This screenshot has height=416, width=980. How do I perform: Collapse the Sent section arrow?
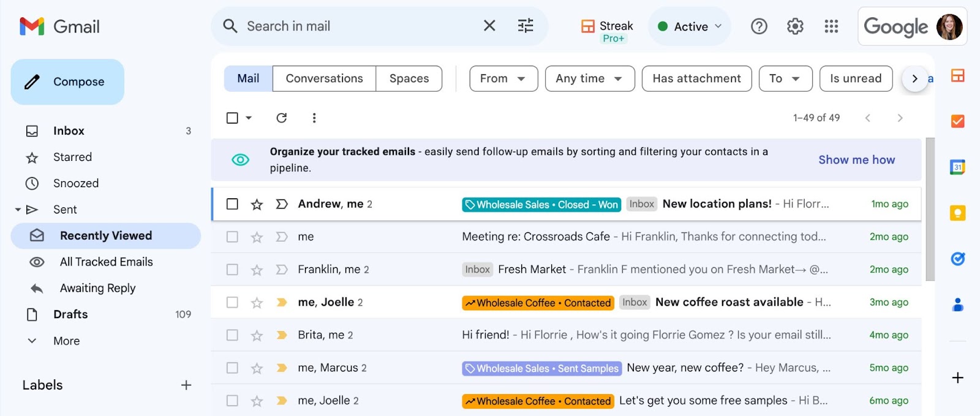click(18, 209)
